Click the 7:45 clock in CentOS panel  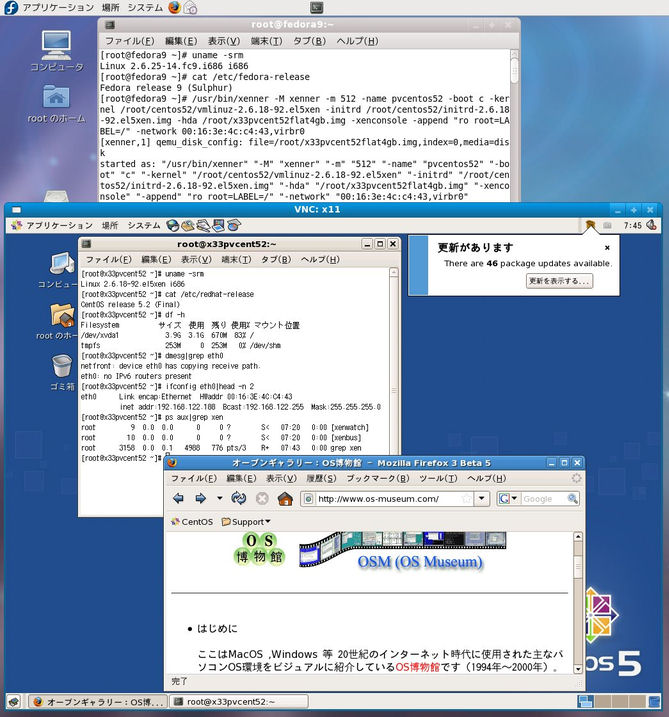coord(632,225)
